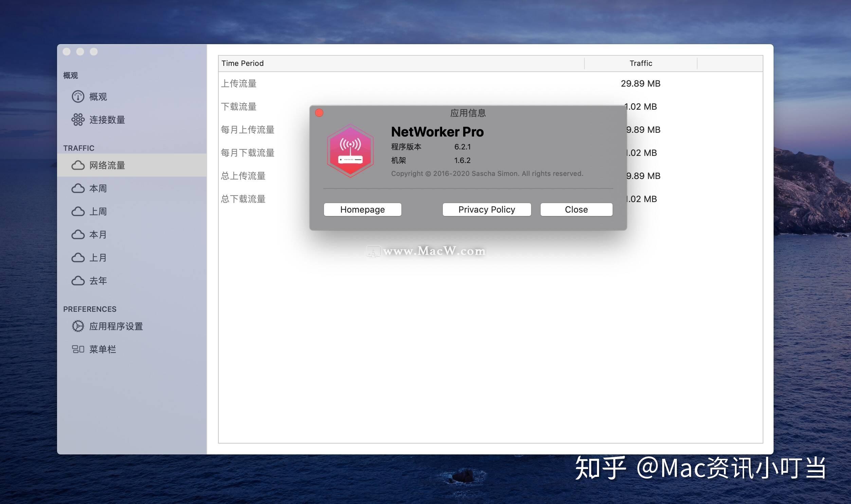
Task: Click the 菜单栏 menu bar icon
Action: point(78,349)
